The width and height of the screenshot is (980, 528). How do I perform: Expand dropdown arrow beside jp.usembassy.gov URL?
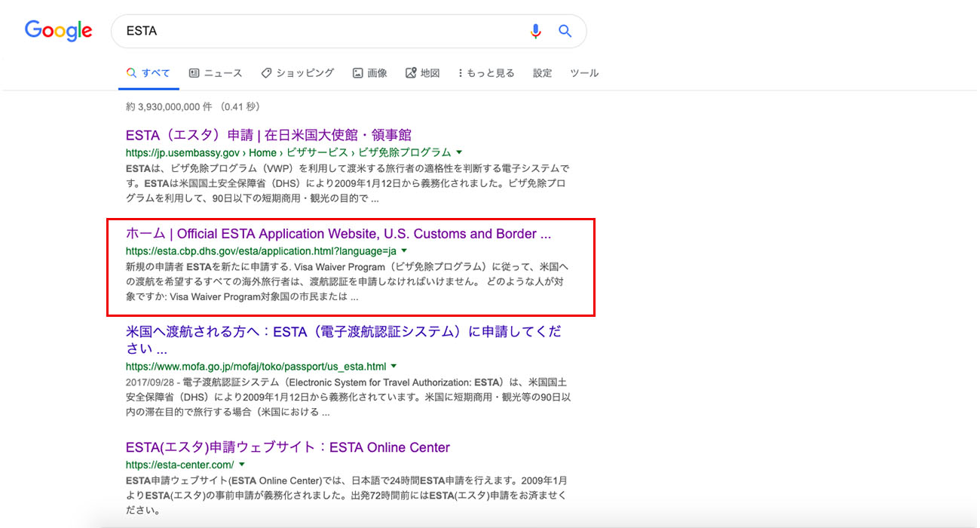pyautogui.click(x=459, y=152)
